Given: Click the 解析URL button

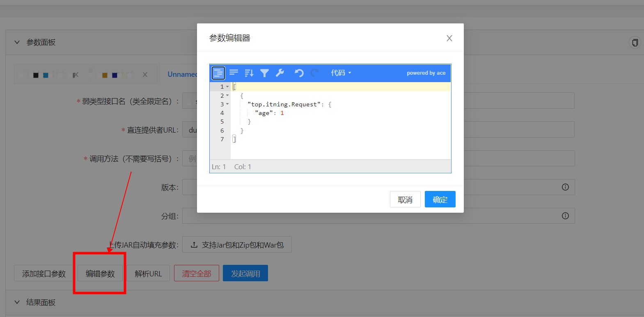Looking at the screenshot, I should 148,273.
